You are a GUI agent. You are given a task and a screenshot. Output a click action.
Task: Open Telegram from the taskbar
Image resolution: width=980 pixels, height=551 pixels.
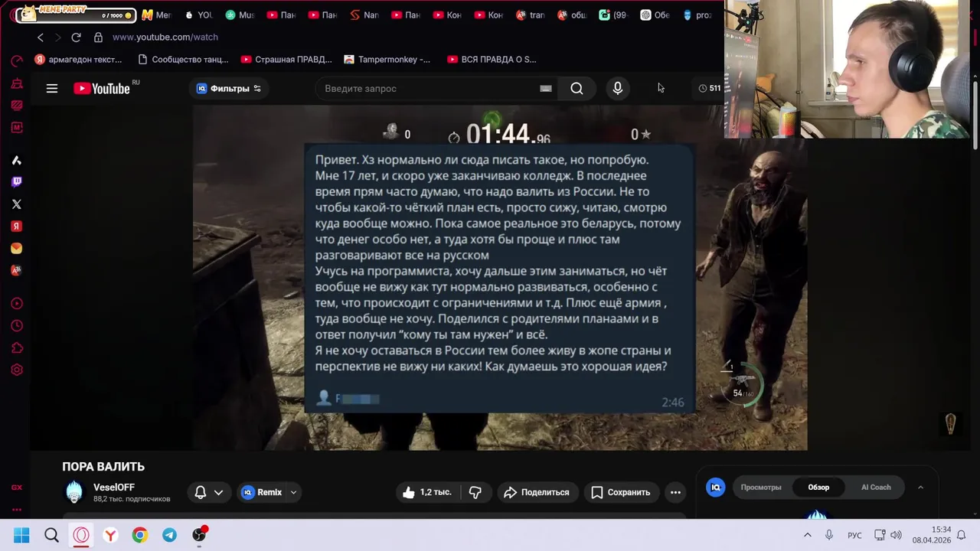[169, 535]
